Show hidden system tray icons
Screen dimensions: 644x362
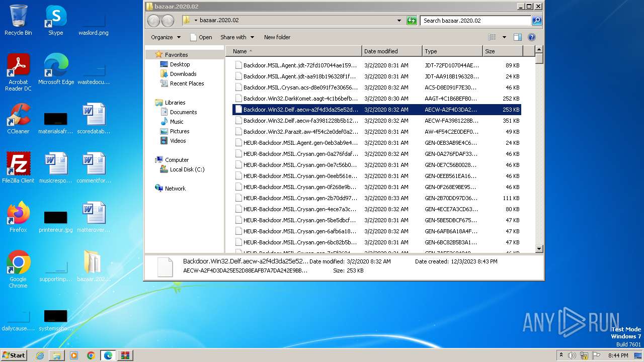[561, 355]
